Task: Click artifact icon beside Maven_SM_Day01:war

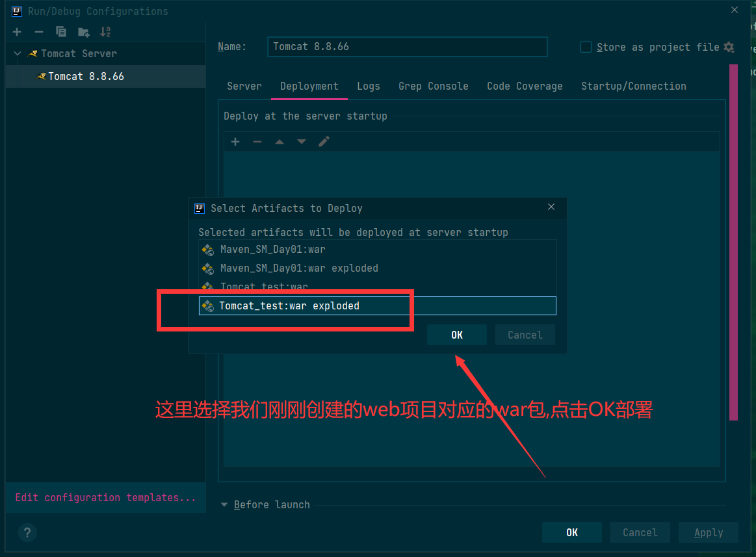Action: click(x=208, y=250)
